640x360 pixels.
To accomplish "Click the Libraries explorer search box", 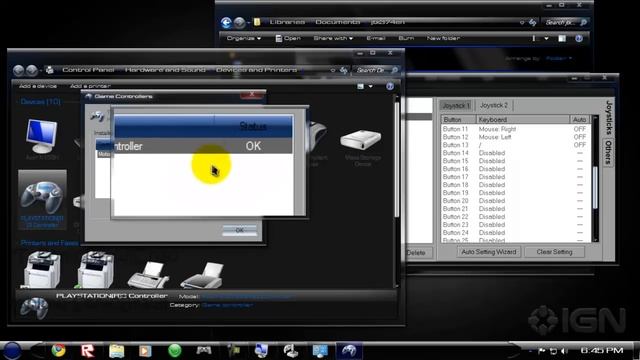I will tap(564, 22).
